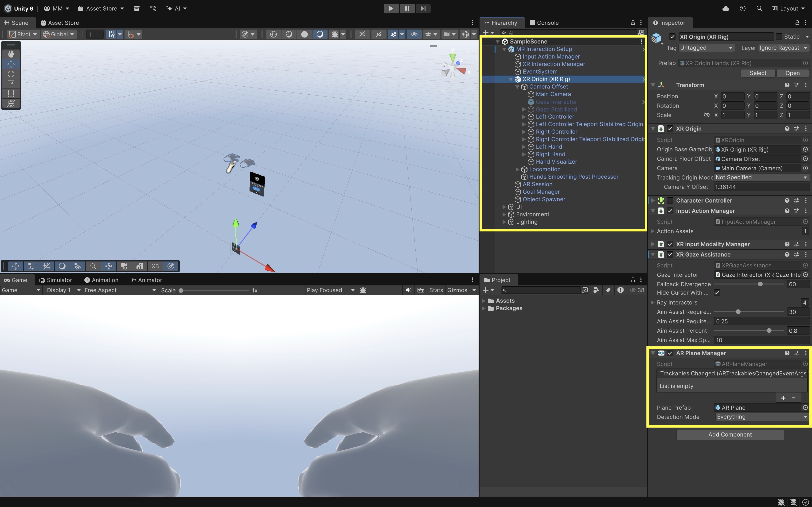Viewport: 812px width, 507px height.
Task: Click the prefab Open button
Action: click(x=792, y=73)
